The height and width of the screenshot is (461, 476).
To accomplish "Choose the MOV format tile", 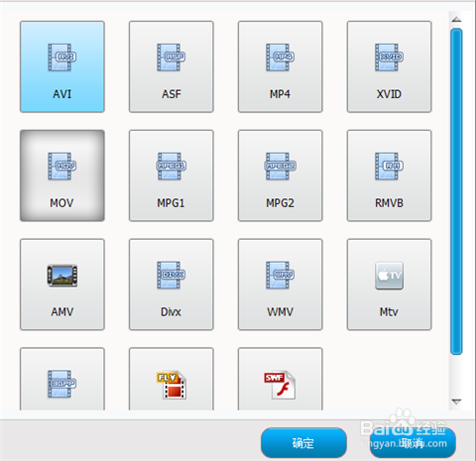I will click(62, 175).
